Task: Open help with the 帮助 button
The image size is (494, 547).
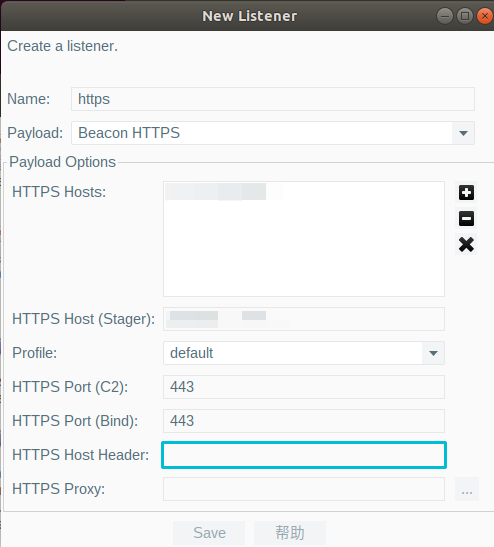Action: click(x=290, y=533)
